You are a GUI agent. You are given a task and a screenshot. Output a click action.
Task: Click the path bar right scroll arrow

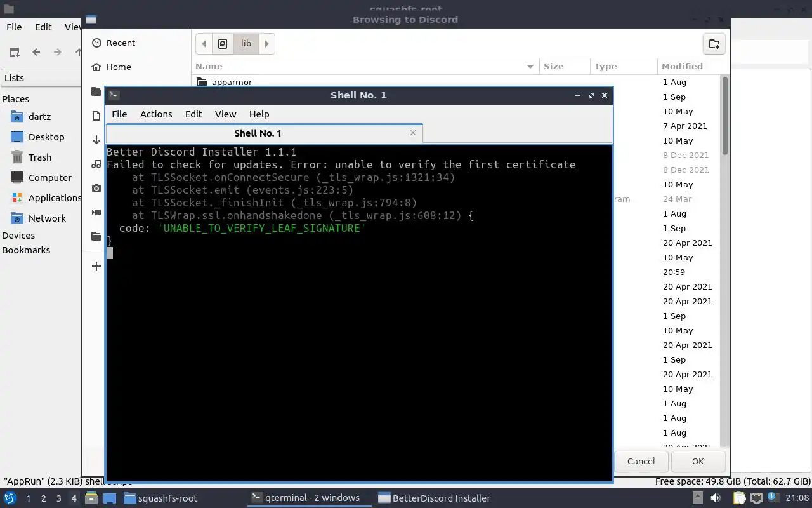267,44
